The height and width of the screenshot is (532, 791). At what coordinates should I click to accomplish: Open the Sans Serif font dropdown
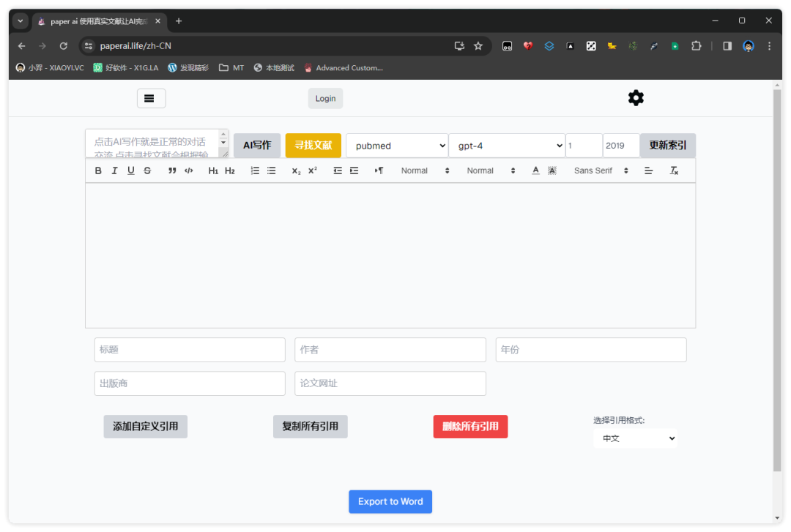point(601,171)
